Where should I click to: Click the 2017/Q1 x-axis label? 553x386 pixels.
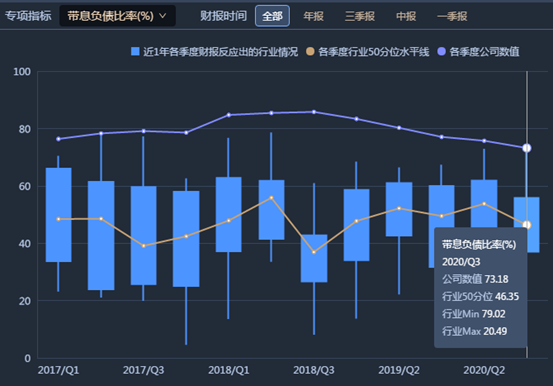(59, 370)
